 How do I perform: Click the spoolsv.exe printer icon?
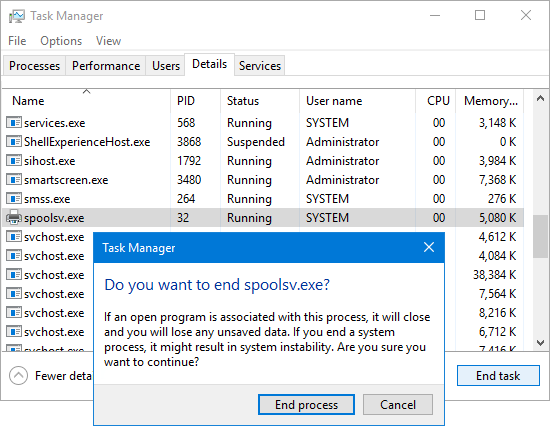(x=14, y=217)
